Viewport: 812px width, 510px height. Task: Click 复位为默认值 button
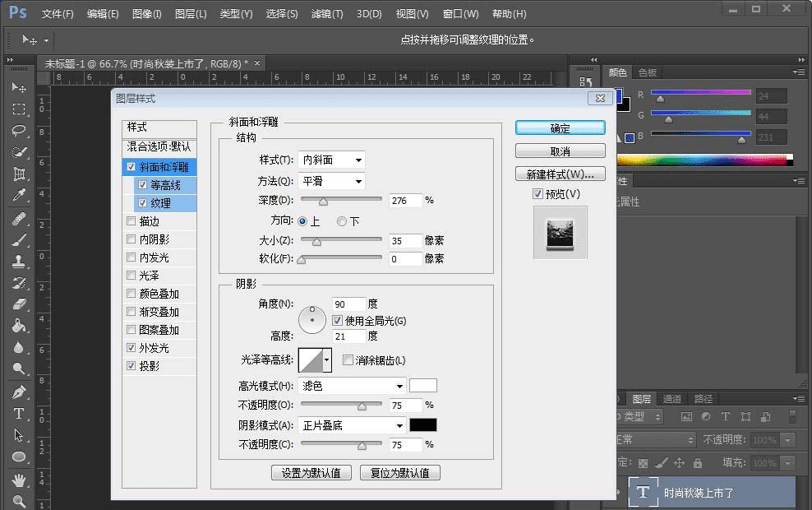[x=400, y=473]
